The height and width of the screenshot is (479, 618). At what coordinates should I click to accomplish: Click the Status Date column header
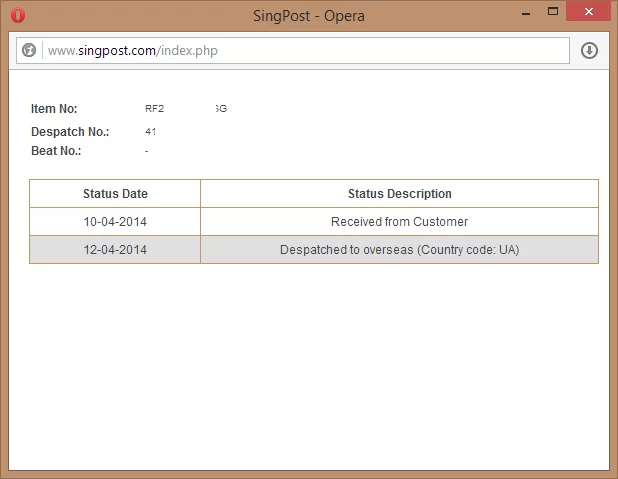tap(115, 194)
